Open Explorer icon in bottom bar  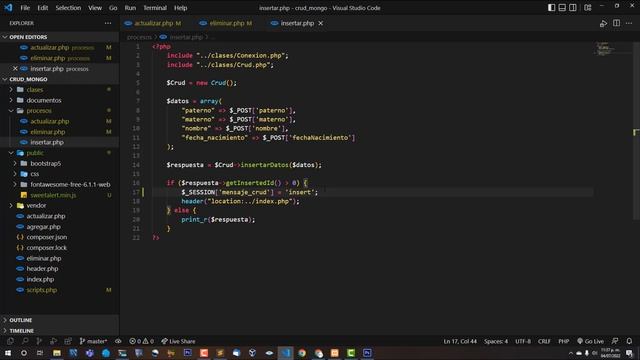tap(10, 341)
